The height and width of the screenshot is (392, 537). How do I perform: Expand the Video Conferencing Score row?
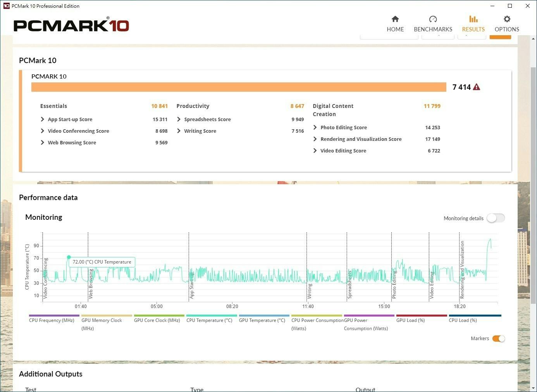click(x=43, y=131)
